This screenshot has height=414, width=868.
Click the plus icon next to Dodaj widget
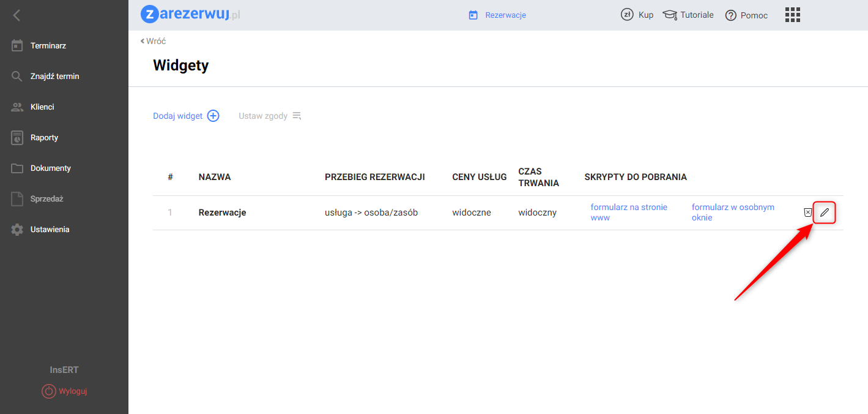click(x=213, y=116)
